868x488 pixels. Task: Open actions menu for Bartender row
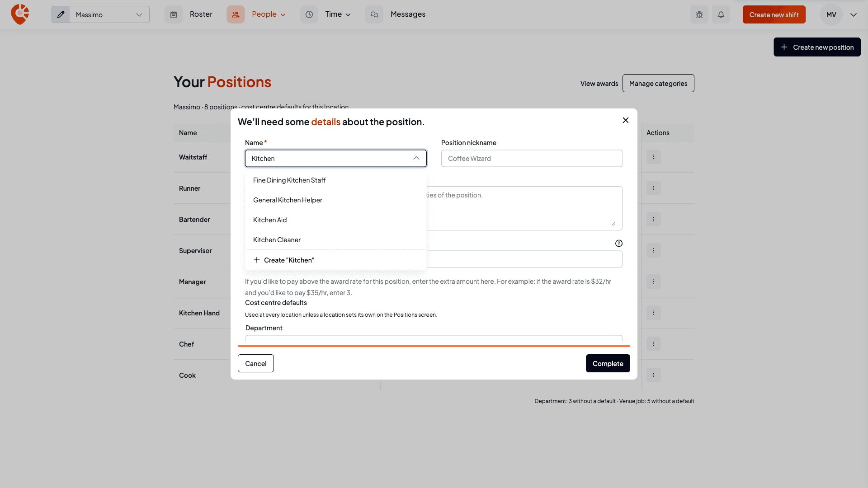tap(654, 219)
